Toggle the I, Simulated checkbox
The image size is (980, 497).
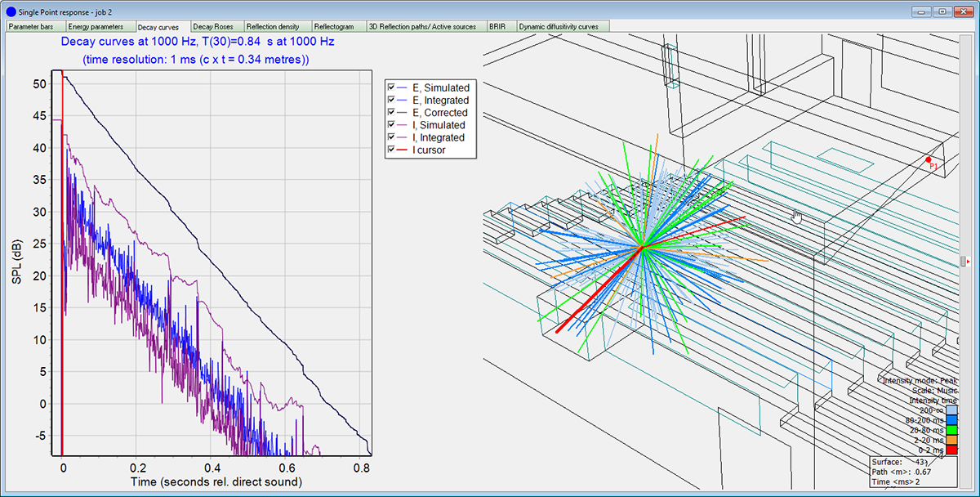click(392, 125)
